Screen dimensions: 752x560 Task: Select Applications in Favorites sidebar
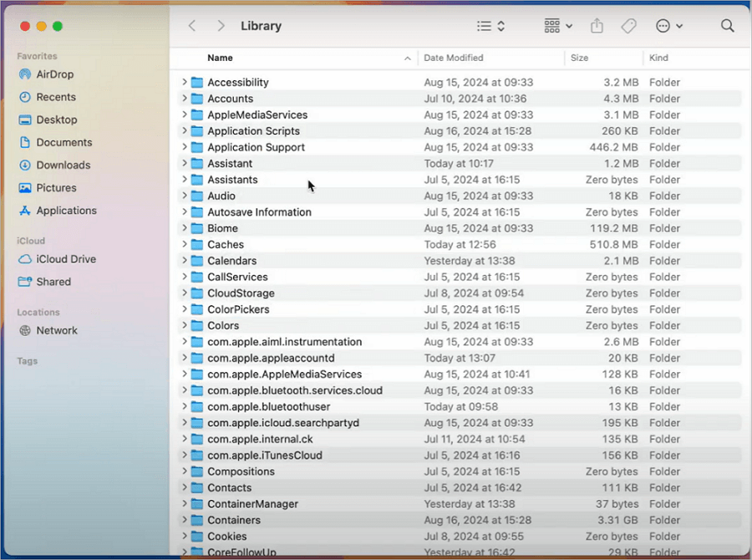point(66,211)
